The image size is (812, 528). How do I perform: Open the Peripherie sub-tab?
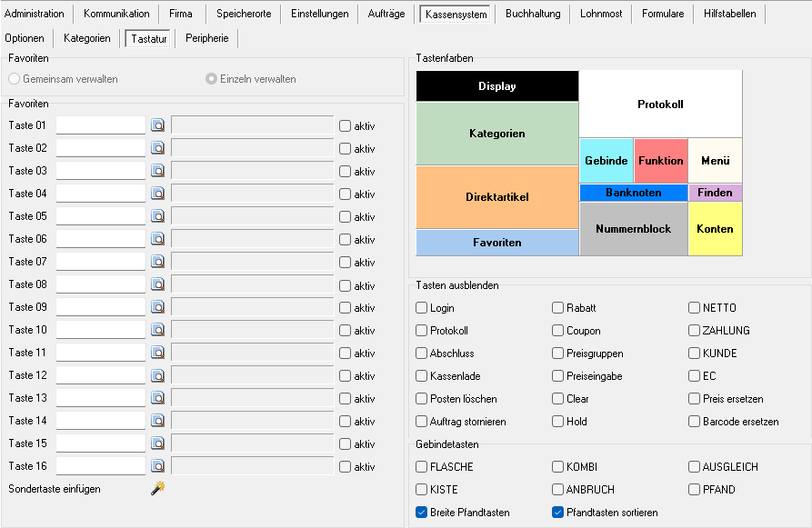pos(207,38)
